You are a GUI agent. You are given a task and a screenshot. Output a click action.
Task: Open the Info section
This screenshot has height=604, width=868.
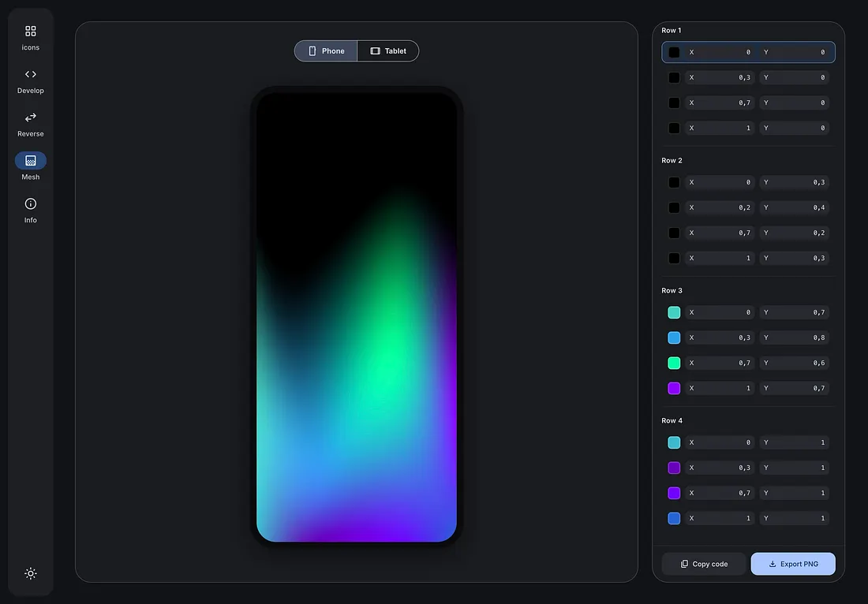pos(31,211)
